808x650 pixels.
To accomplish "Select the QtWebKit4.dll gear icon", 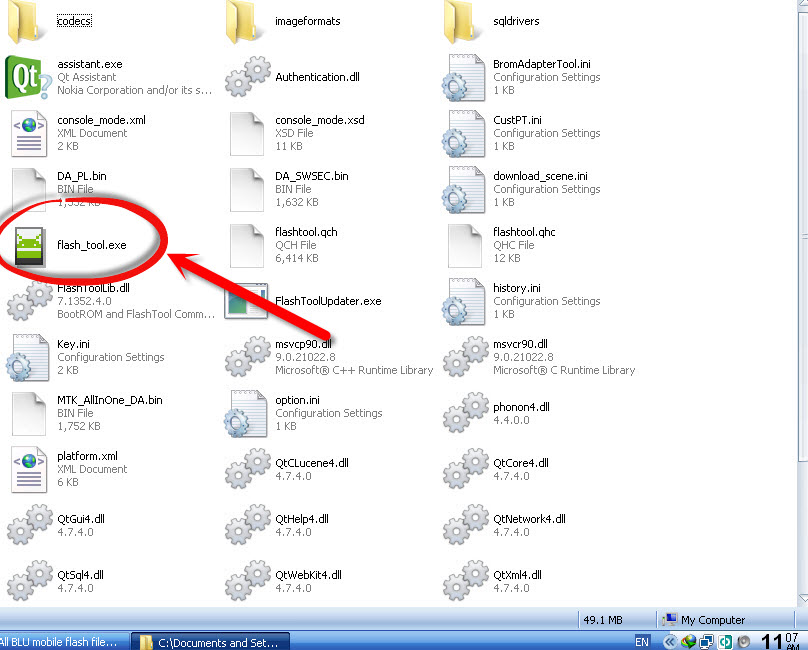I will (x=247, y=581).
